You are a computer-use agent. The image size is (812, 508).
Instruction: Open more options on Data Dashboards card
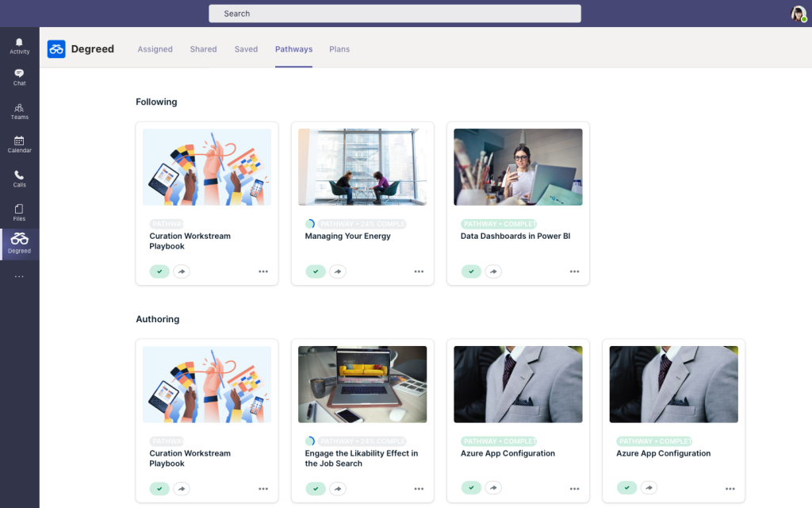[x=574, y=271]
